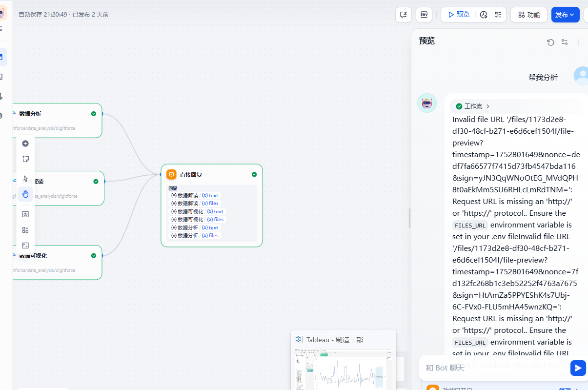
Task: Click the export image icon in canvas toolbar
Action: click(x=25, y=214)
